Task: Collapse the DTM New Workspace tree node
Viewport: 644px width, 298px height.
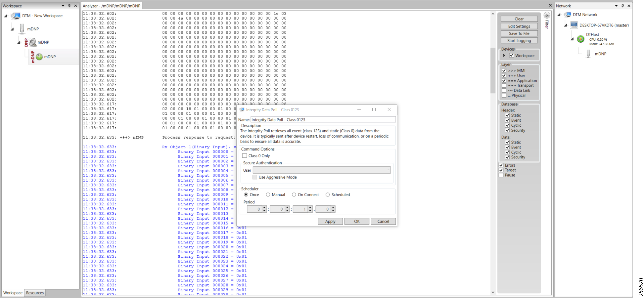Action: 6,16
